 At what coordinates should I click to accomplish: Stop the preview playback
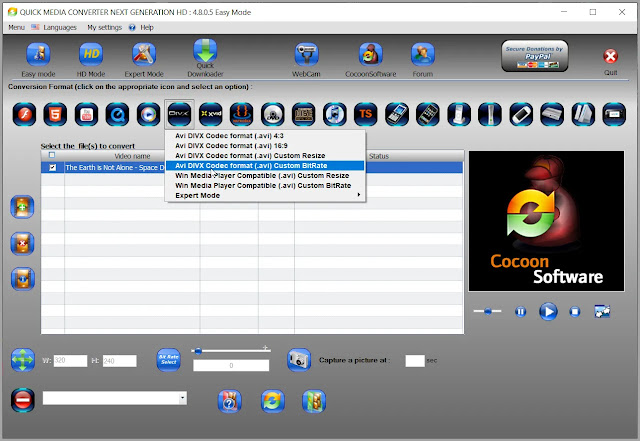pyautogui.click(x=575, y=312)
